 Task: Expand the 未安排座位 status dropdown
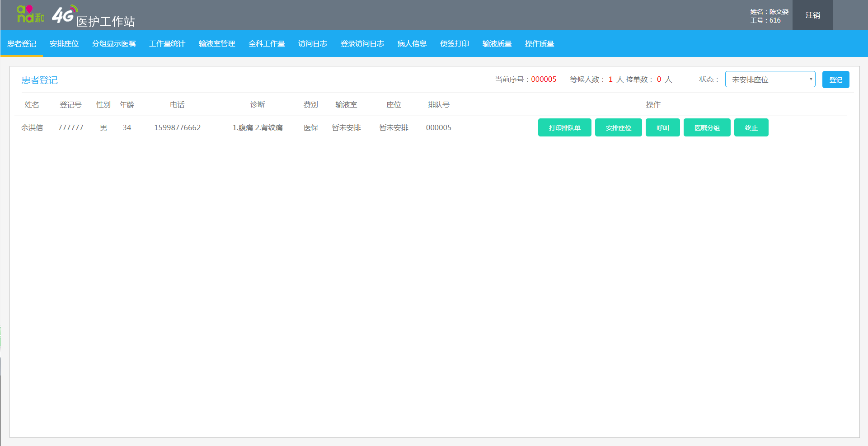[770, 80]
